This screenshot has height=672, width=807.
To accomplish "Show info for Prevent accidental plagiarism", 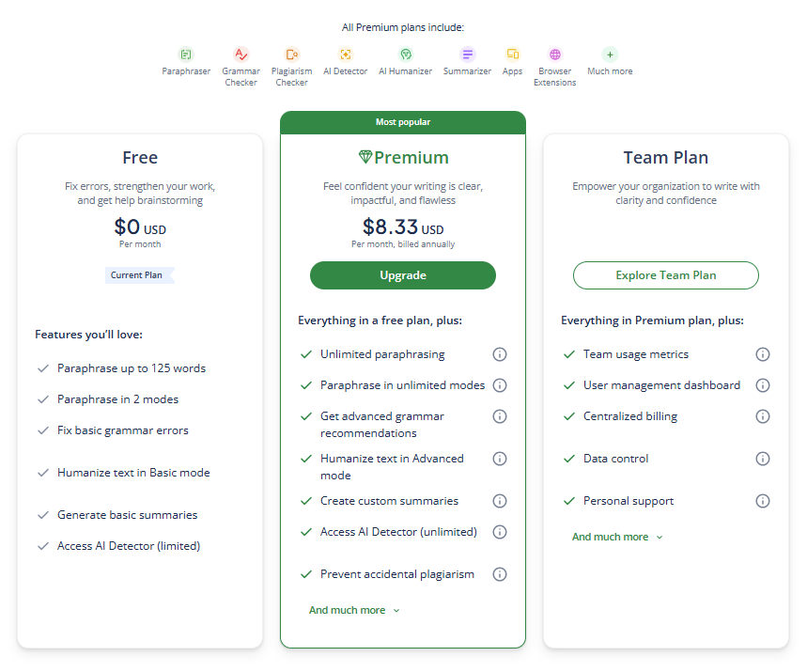I will click(x=500, y=574).
